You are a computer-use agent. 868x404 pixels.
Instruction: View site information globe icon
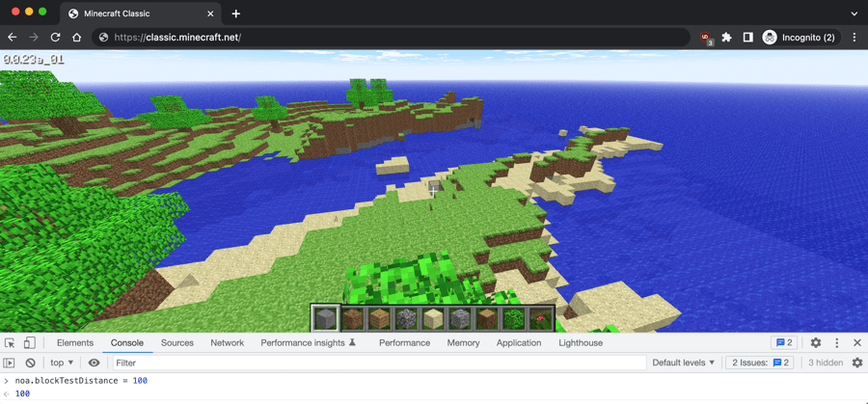click(103, 38)
